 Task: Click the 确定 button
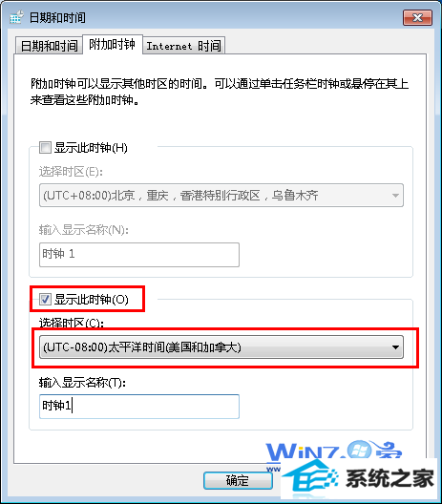[238, 480]
